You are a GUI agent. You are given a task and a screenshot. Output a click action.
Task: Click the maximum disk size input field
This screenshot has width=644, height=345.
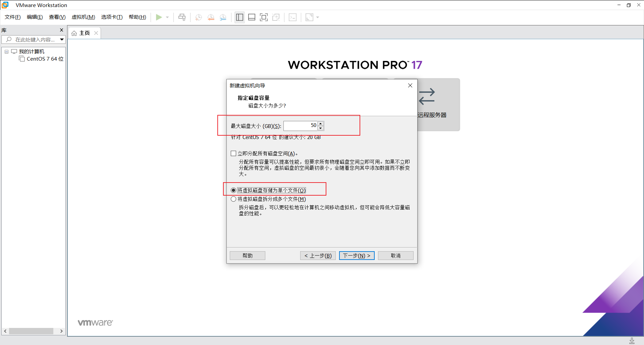point(301,126)
